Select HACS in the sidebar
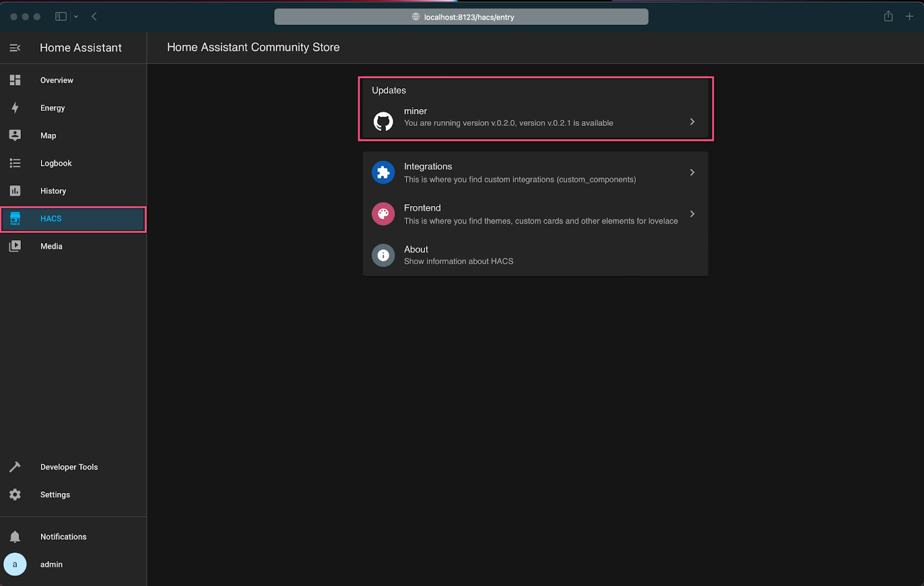The height and width of the screenshot is (586, 924). pyautogui.click(x=73, y=219)
